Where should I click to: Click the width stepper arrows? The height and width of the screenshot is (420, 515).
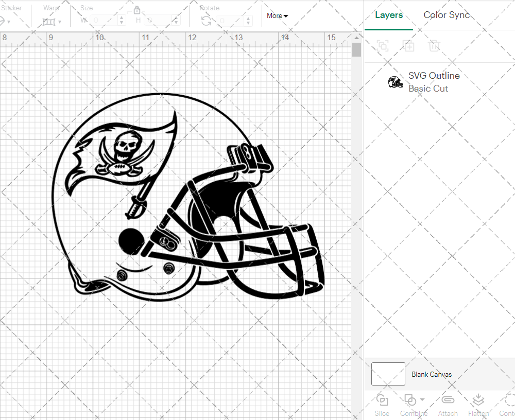pyautogui.click(x=122, y=21)
